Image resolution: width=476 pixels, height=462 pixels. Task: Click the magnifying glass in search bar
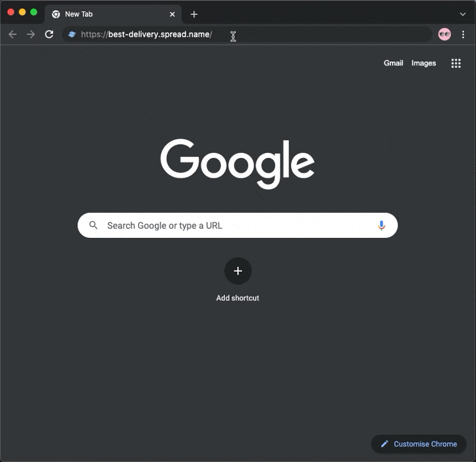point(94,225)
